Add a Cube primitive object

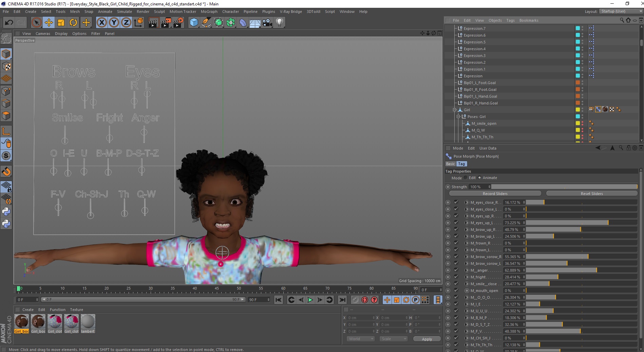click(x=194, y=23)
